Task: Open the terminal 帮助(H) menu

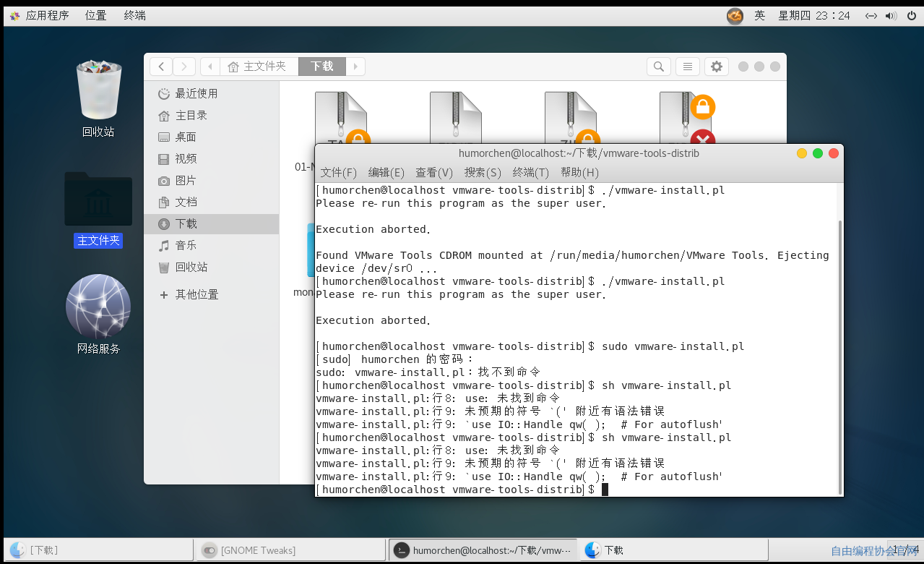Action: click(x=579, y=172)
